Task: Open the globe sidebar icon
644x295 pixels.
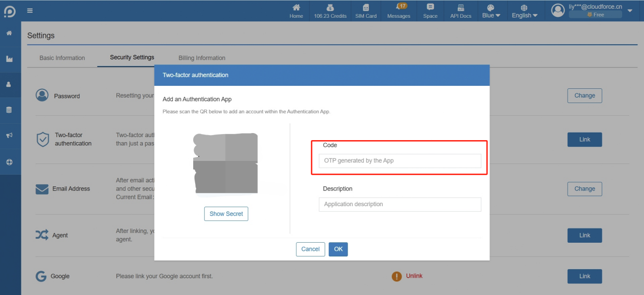Action: click(x=9, y=162)
